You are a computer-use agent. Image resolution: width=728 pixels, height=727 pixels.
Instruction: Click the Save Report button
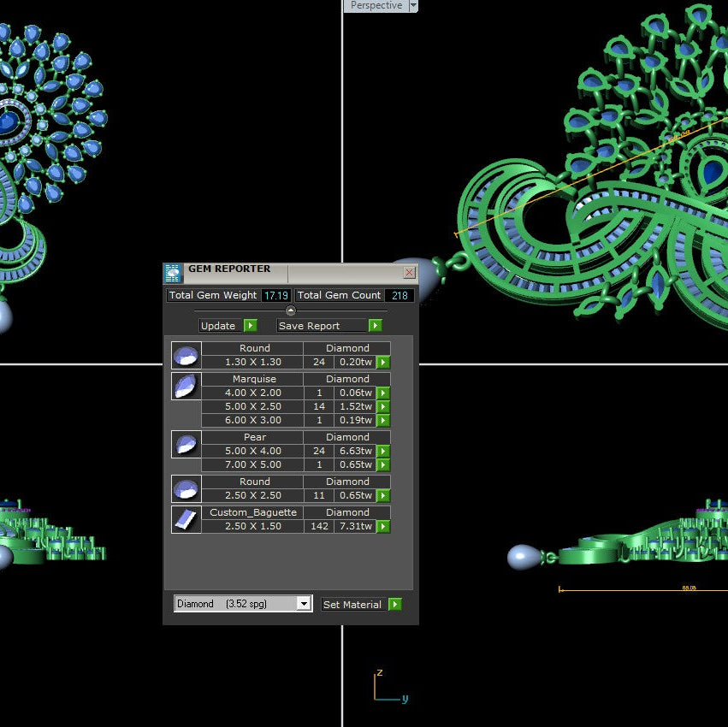point(318,325)
